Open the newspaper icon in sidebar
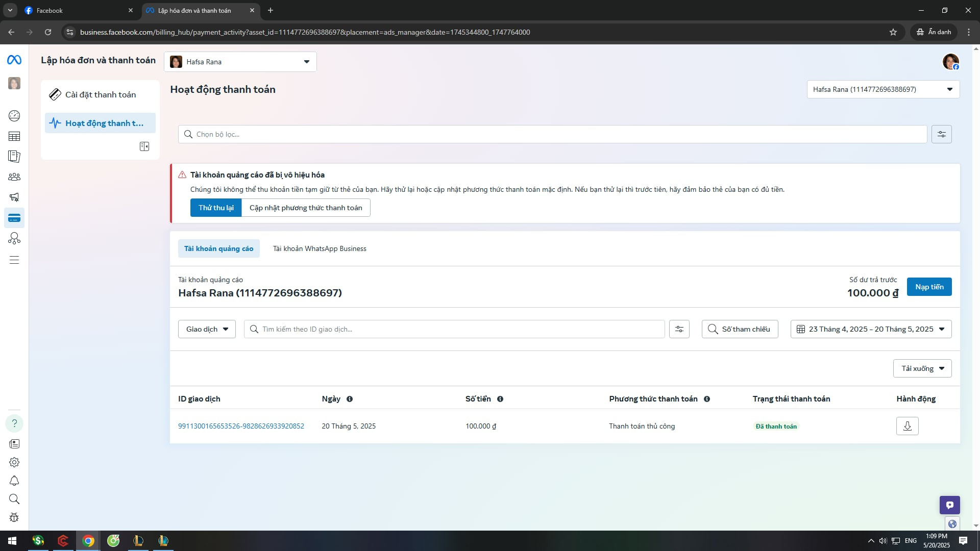 pos(14,444)
